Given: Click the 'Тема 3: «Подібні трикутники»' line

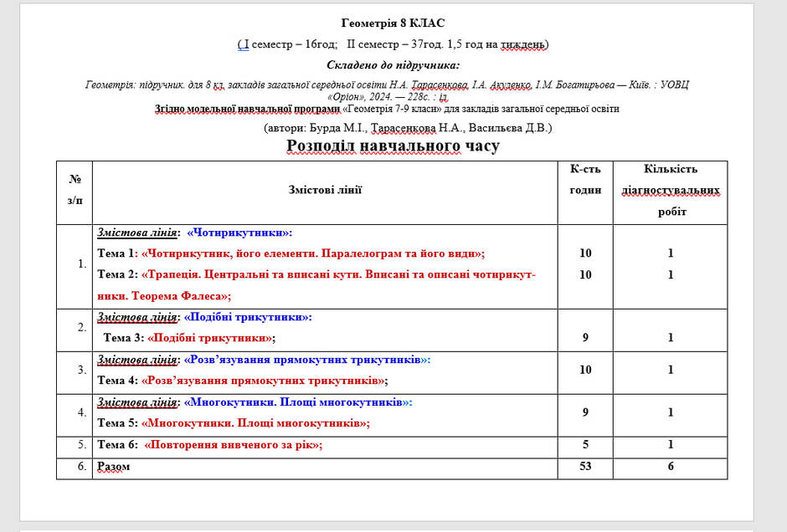Looking at the screenshot, I should point(189,338).
